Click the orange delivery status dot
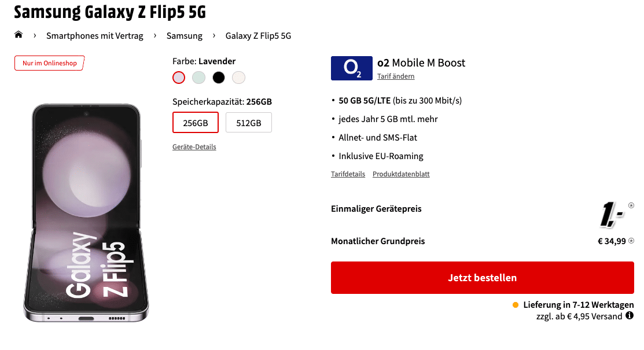644x350 pixels. (516, 305)
